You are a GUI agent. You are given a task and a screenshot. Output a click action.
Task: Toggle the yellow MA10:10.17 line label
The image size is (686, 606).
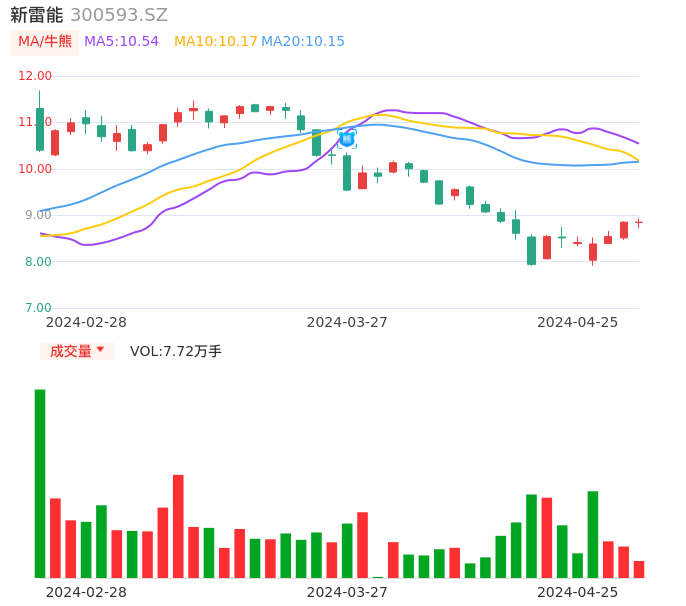(x=215, y=42)
